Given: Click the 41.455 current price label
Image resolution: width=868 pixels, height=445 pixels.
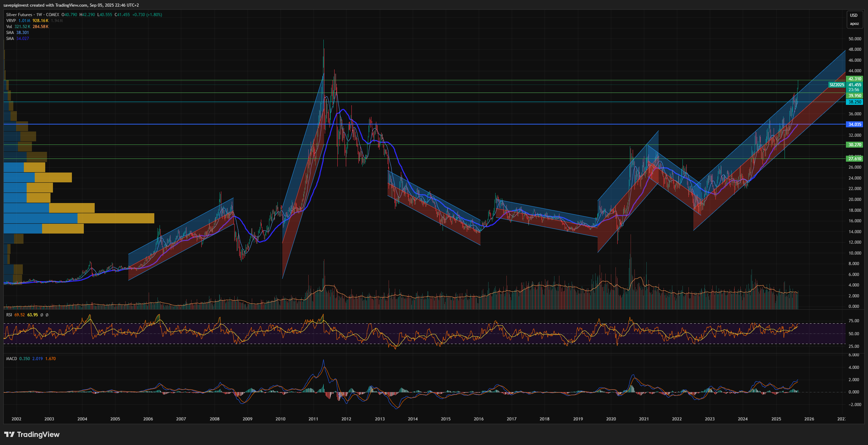Looking at the screenshot, I should pyautogui.click(x=855, y=85).
